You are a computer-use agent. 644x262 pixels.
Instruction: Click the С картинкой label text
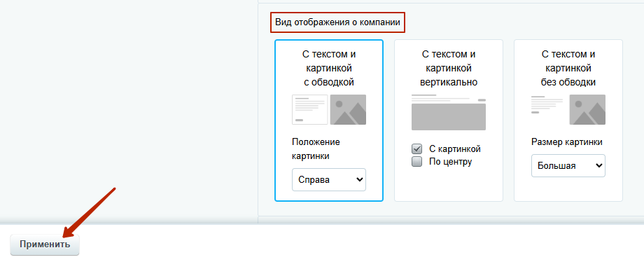455,149
